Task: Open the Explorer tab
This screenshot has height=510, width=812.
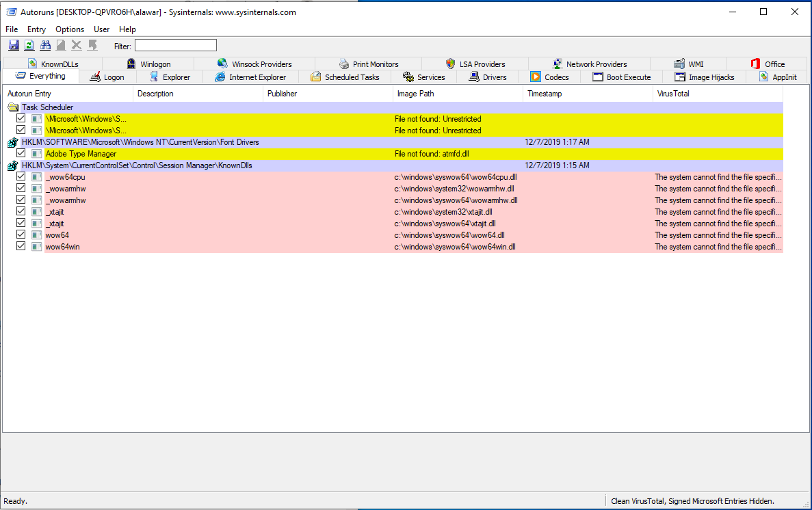Action: [170, 77]
